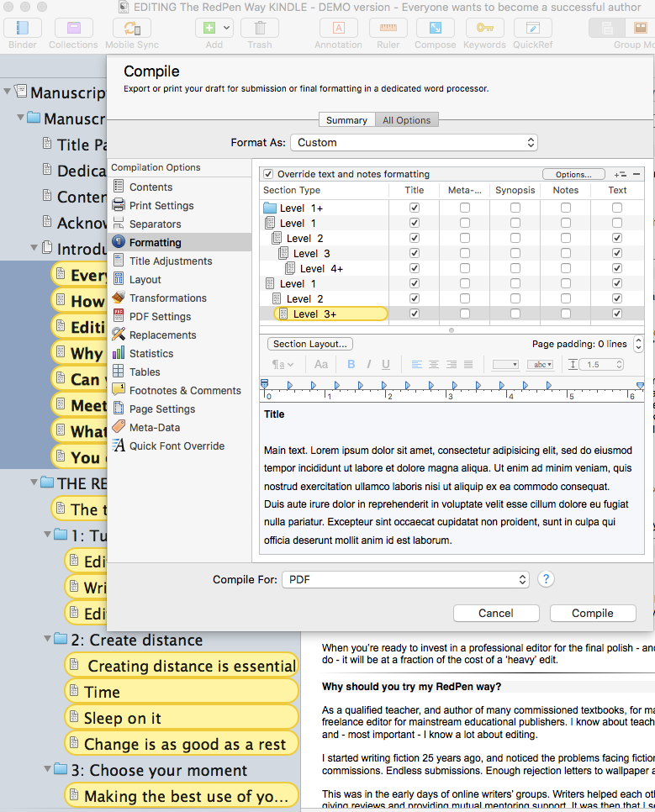Click the Section Layout... button
Screen dimensions: 655x812
(310, 344)
